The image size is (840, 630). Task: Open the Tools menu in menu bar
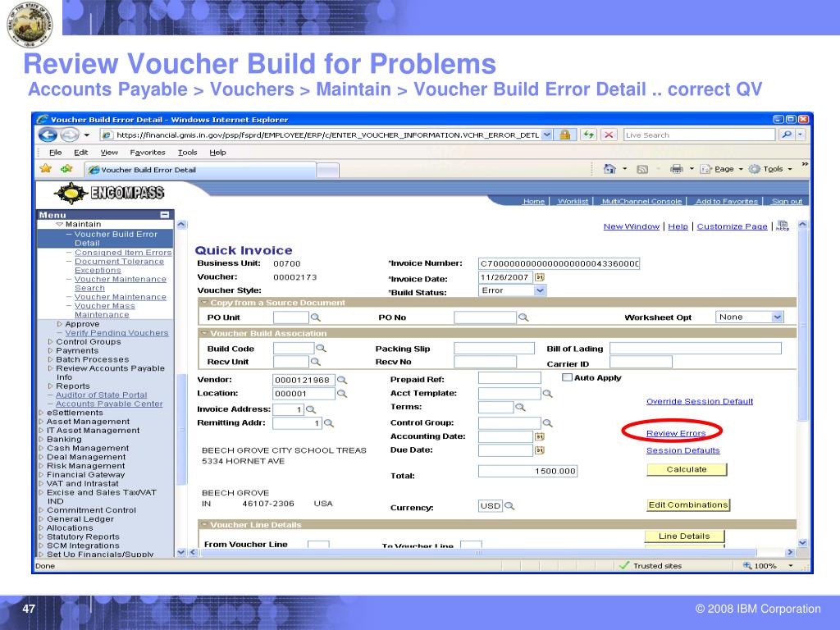tap(188, 152)
